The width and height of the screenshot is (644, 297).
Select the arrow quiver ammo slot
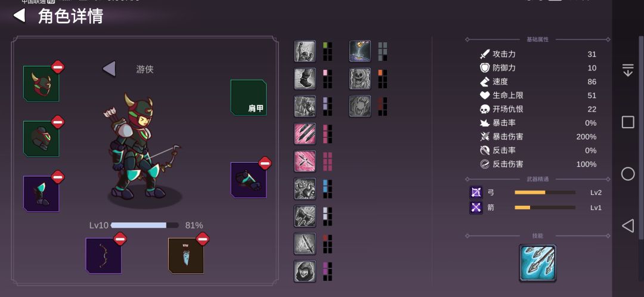click(x=186, y=255)
